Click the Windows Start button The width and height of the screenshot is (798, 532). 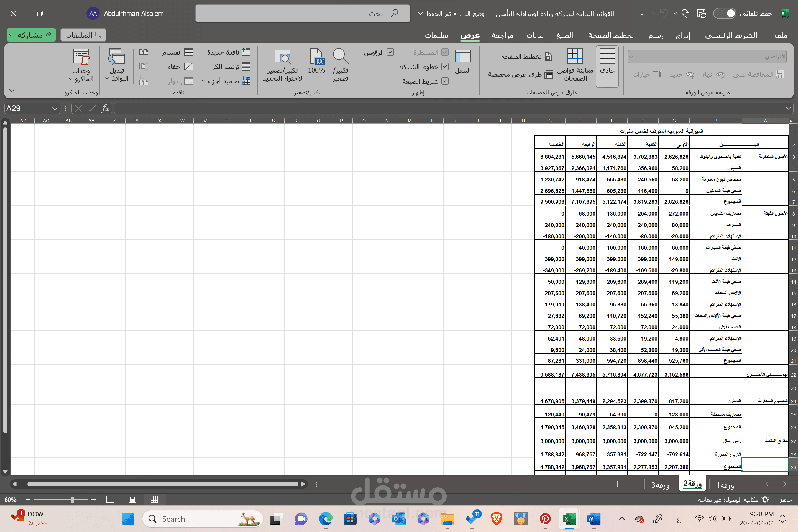pyautogui.click(x=128, y=519)
